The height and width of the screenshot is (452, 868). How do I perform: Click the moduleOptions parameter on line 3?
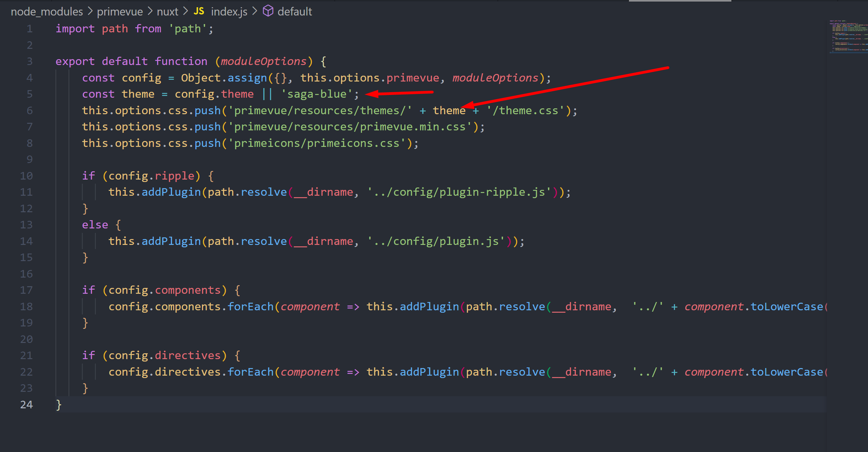(263, 61)
